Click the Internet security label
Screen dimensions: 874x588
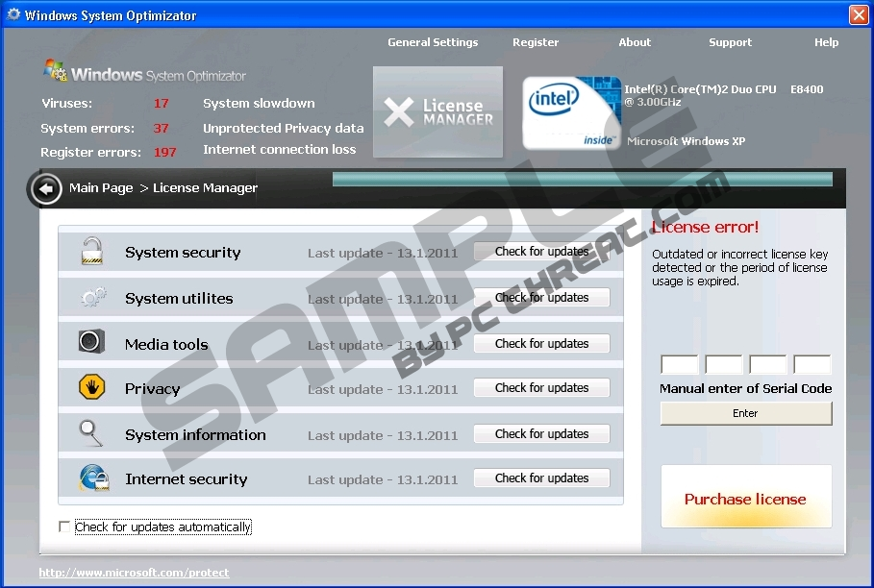pos(187,479)
